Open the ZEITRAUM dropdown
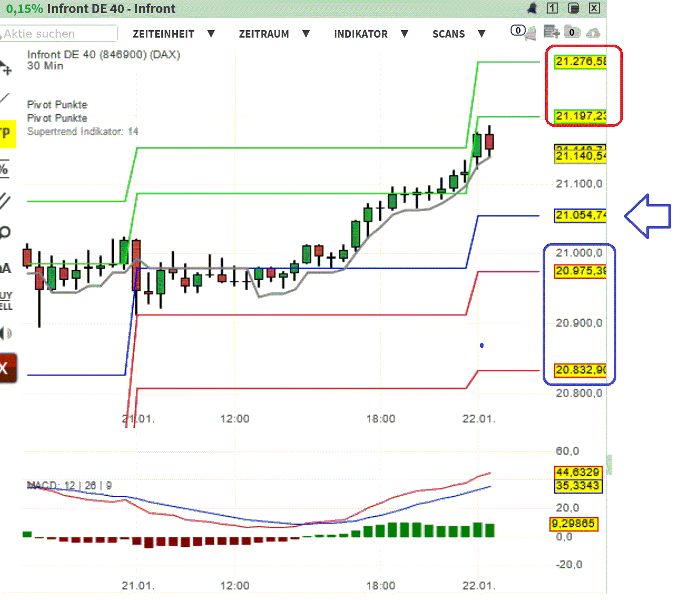Image resolution: width=700 pixels, height=600 pixels. 274,34
